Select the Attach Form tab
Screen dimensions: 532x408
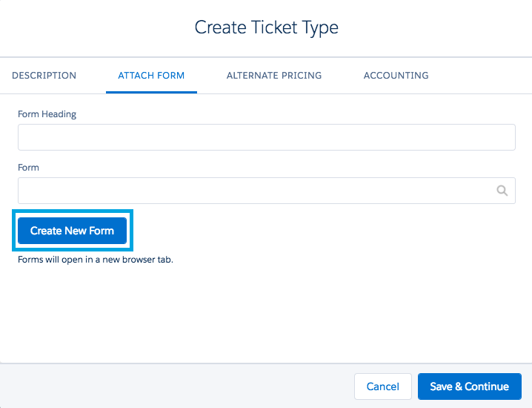151,75
